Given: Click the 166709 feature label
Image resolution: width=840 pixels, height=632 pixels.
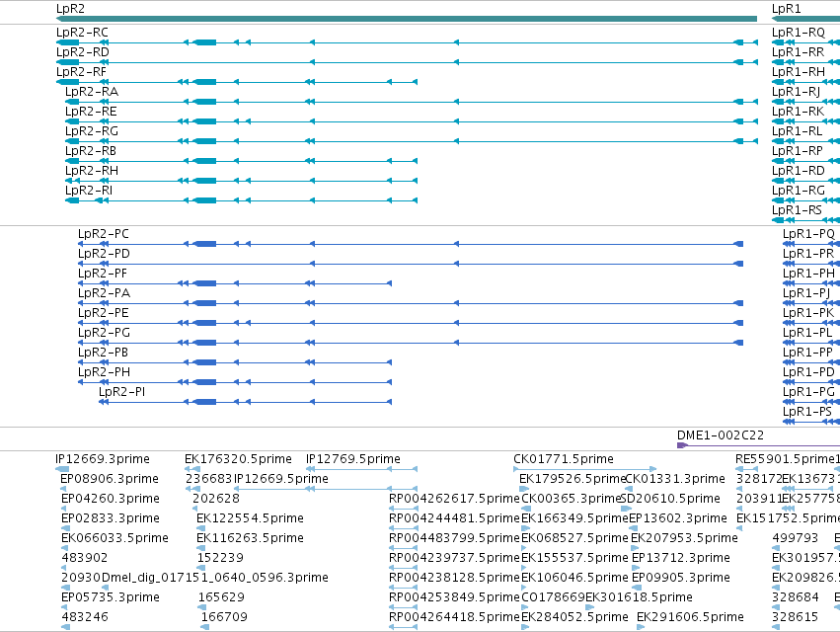Looking at the screenshot, I should (x=224, y=617).
